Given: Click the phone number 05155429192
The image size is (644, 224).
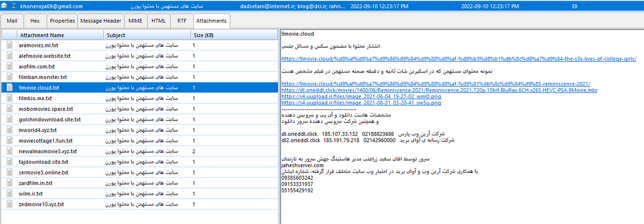Looking at the screenshot, I should click(x=297, y=191).
